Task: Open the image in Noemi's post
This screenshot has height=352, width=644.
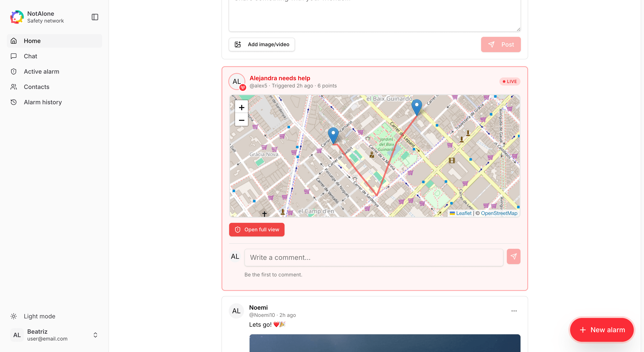Action: click(x=385, y=343)
